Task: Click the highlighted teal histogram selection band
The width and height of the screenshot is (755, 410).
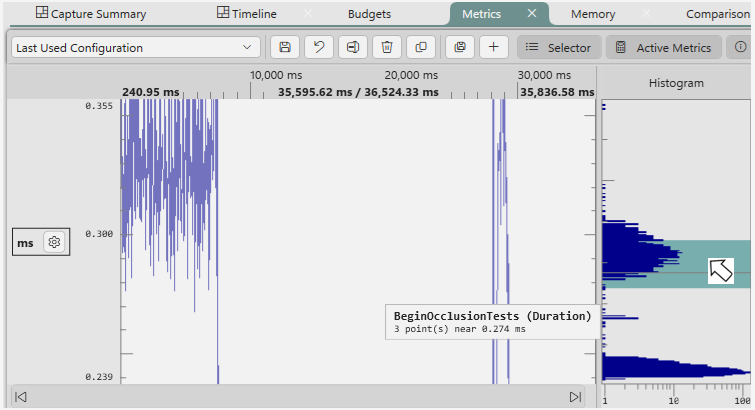Action: pos(676,264)
